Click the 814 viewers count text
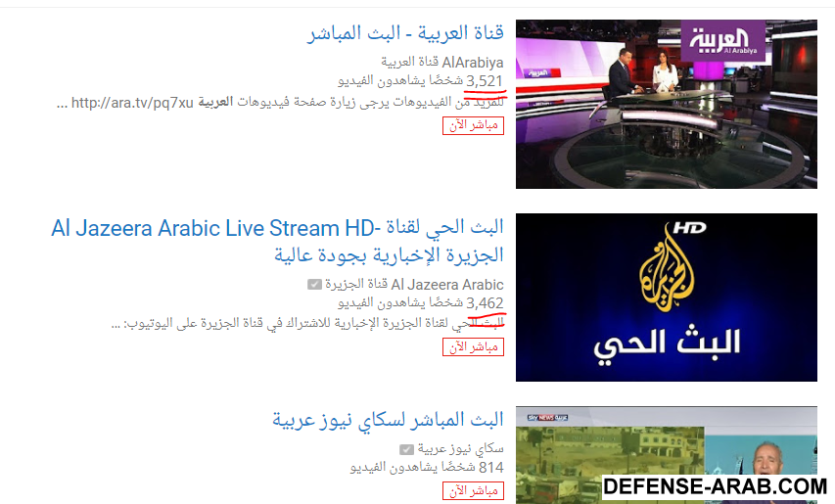Viewport: 835px width, 504px height. coord(427,467)
